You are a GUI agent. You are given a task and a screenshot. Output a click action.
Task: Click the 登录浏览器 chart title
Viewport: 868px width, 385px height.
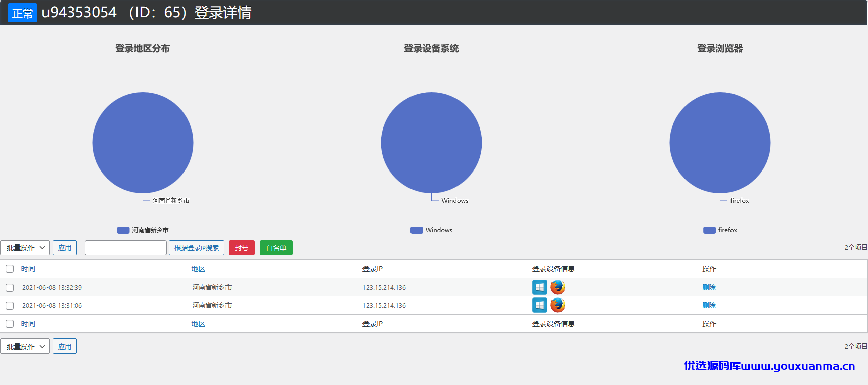[x=720, y=48]
